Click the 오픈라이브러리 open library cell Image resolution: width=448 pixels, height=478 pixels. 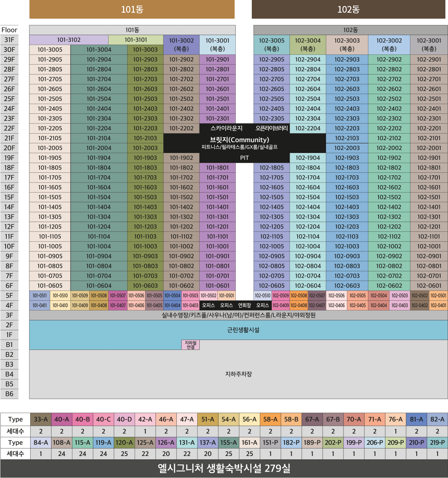point(272,128)
